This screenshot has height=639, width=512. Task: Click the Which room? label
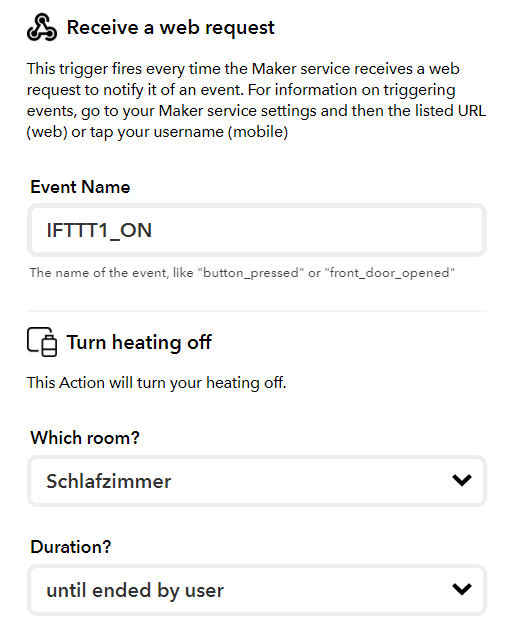(x=85, y=438)
